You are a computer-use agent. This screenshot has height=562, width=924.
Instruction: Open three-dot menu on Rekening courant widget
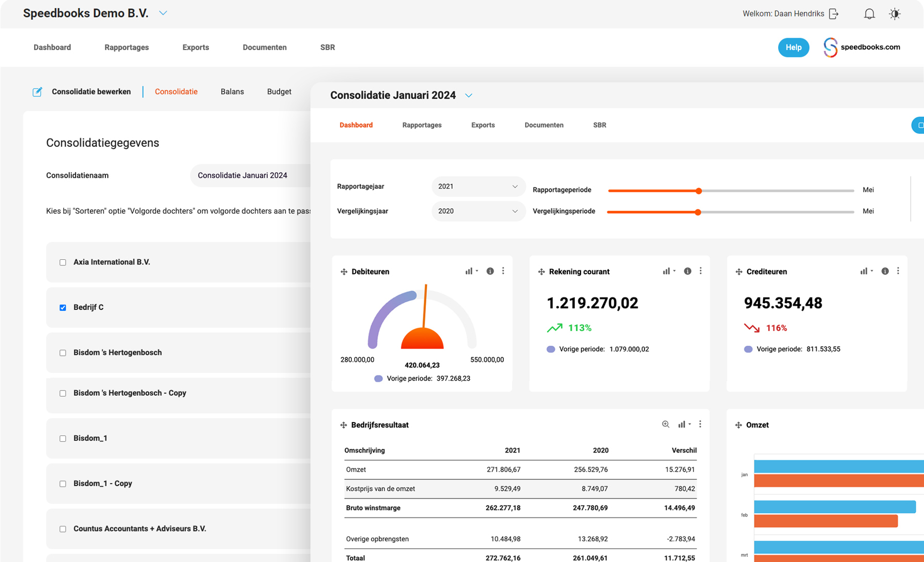701,271
